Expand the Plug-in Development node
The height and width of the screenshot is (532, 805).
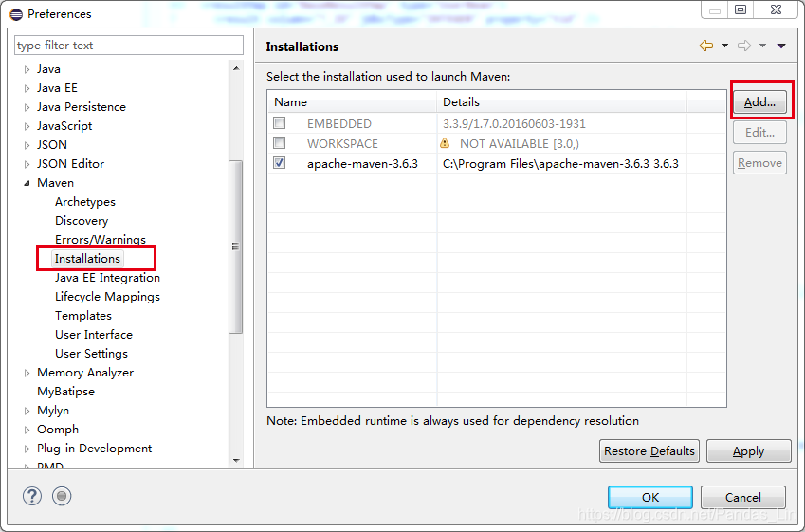pyautogui.click(x=27, y=449)
